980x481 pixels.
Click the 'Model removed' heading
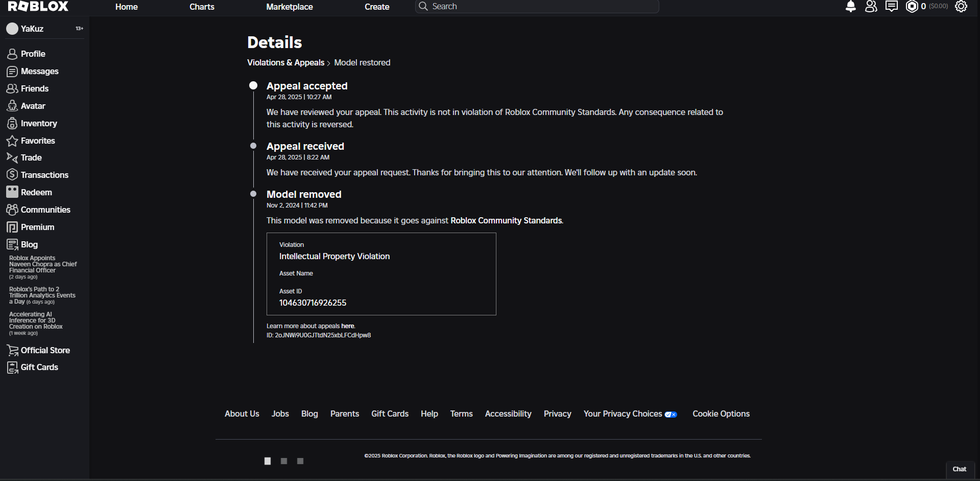coord(304,194)
